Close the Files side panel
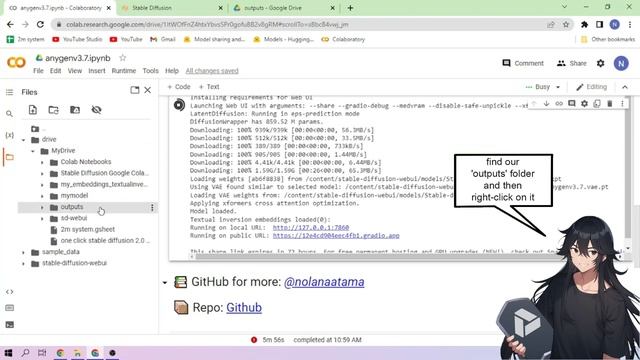This screenshot has height=360, width=640. (x=148, y=90)
